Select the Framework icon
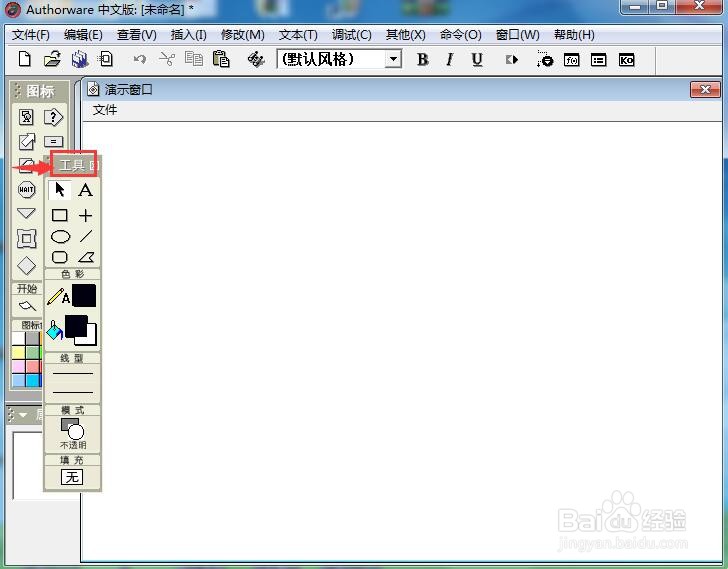 tap(26, 239)
